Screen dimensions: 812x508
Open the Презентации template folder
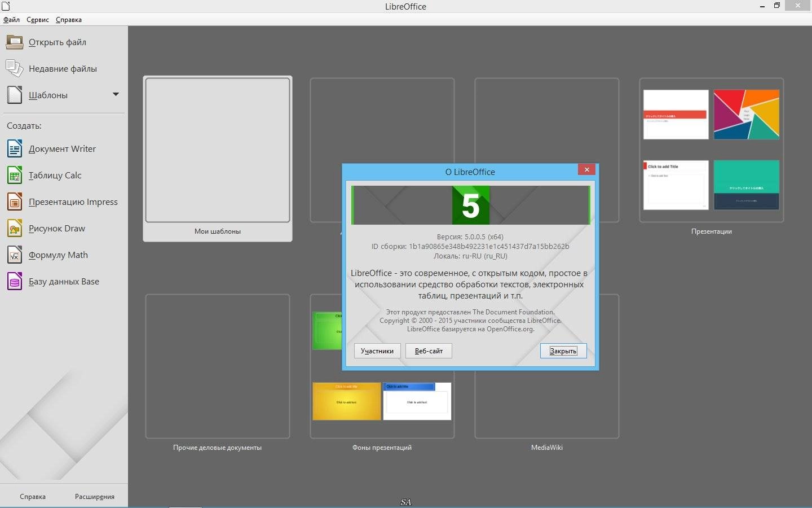point(712,157)
